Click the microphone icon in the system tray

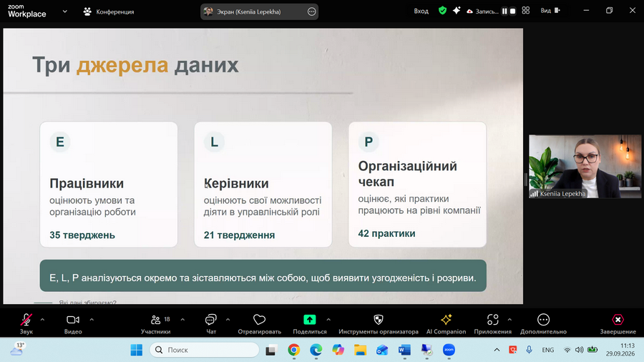coord(529,350)
